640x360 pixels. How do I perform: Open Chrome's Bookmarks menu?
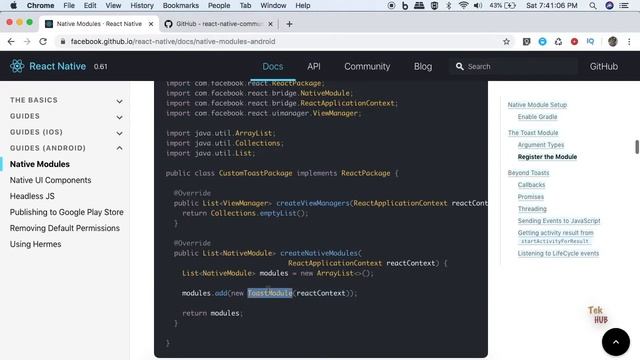pyautogui.click(x=180, y=5)
